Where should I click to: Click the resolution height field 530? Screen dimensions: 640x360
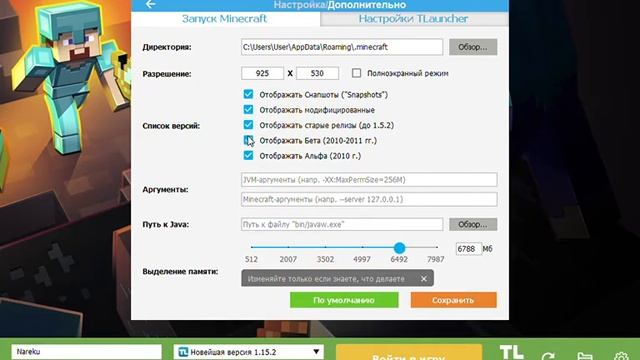(x=317, y=73)
